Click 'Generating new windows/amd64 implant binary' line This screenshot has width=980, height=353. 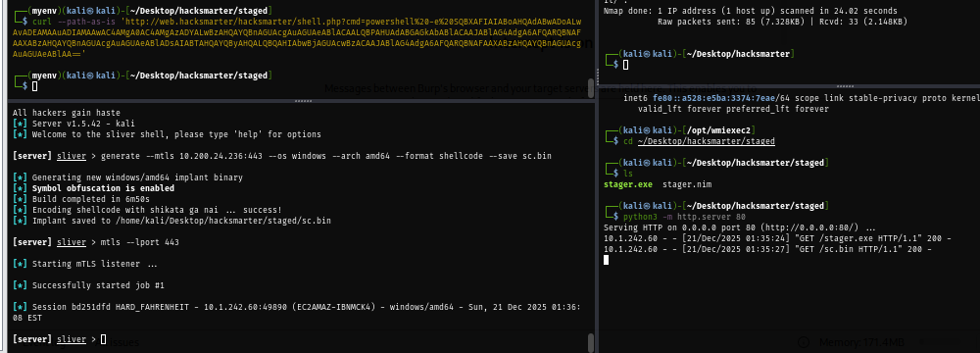pyautogui.click(x=127, y=177)
